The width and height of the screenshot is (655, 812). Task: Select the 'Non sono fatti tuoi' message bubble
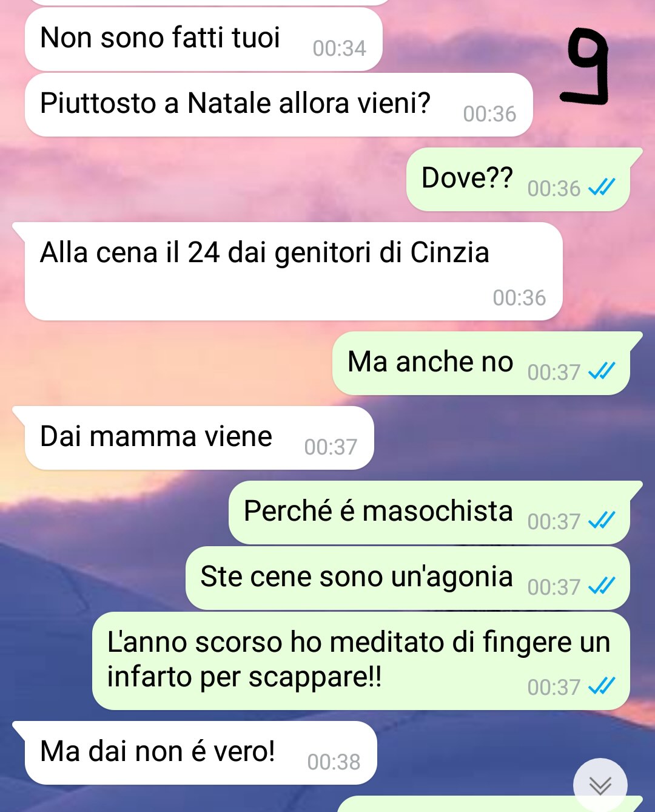point(204,39)
